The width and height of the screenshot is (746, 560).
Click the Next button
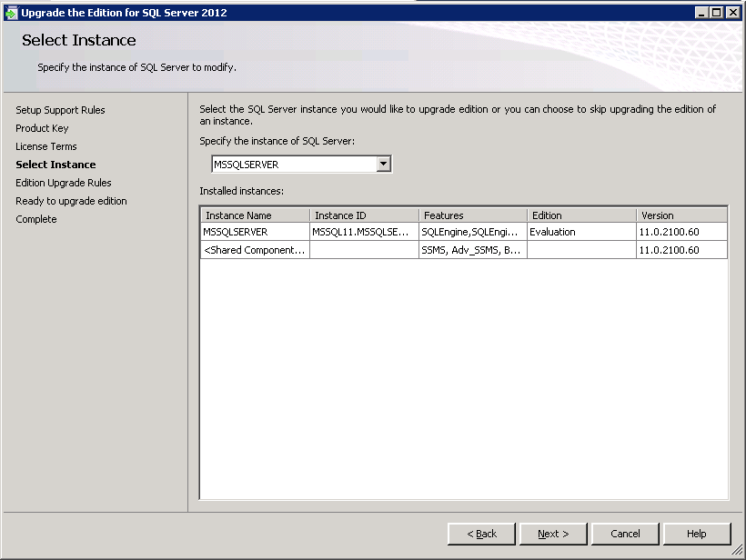click(x=553, y=534)
